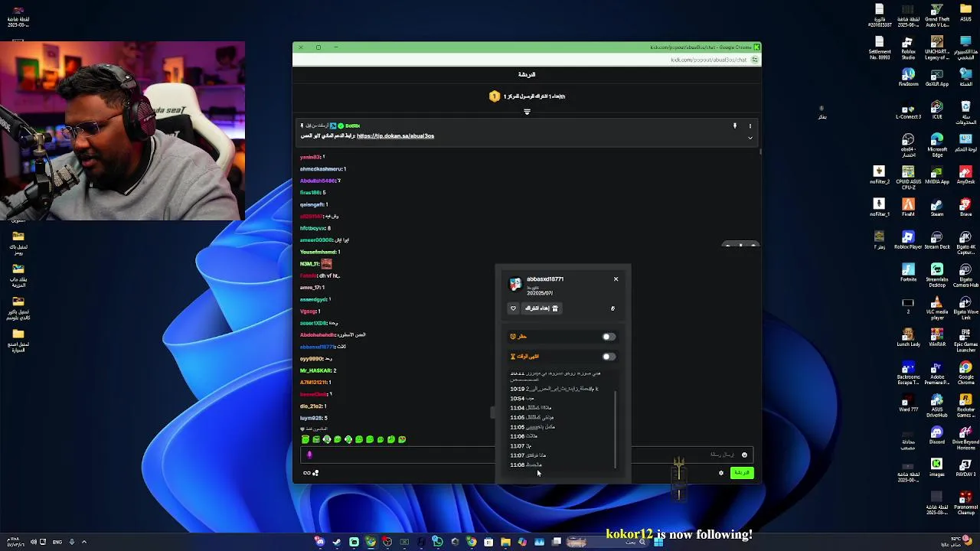Click the Windows Start button in taskbar
Screen dimensions: 980x551
click(658, 543)
